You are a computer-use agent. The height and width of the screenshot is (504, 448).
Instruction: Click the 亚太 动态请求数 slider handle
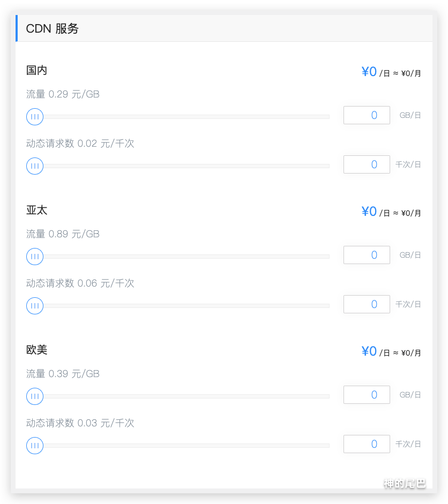[35, 306]
